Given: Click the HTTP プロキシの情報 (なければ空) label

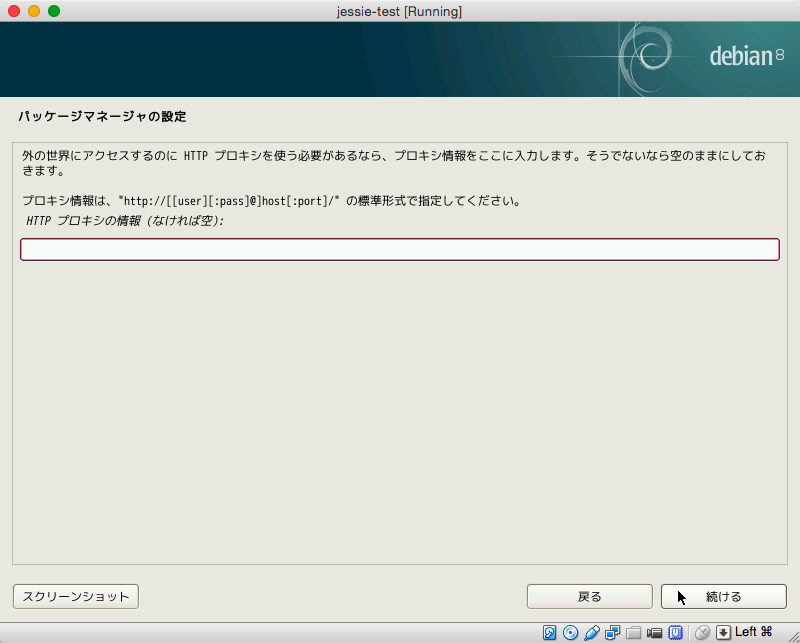Looking at the screenshot, I should [x=125, y=220].
